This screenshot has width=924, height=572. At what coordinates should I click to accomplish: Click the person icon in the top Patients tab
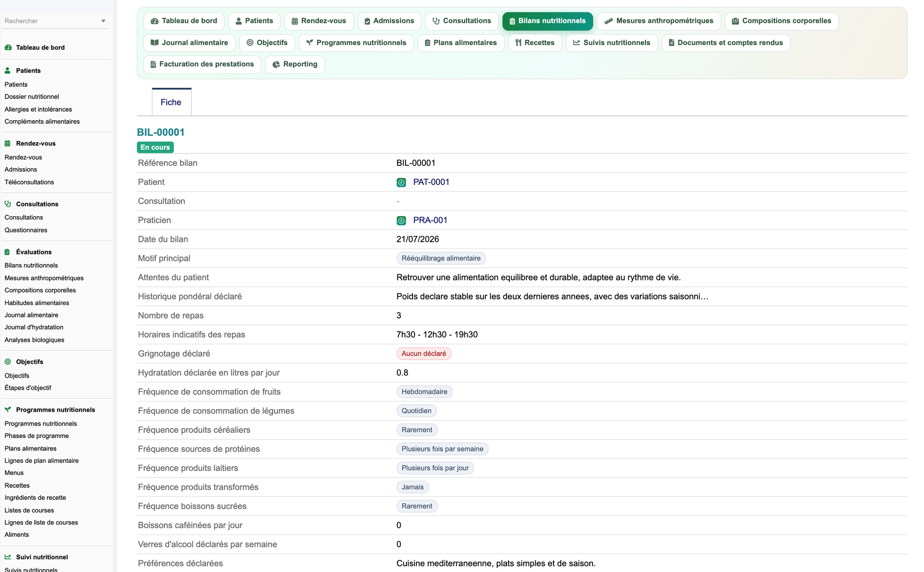tap(239, 21)
